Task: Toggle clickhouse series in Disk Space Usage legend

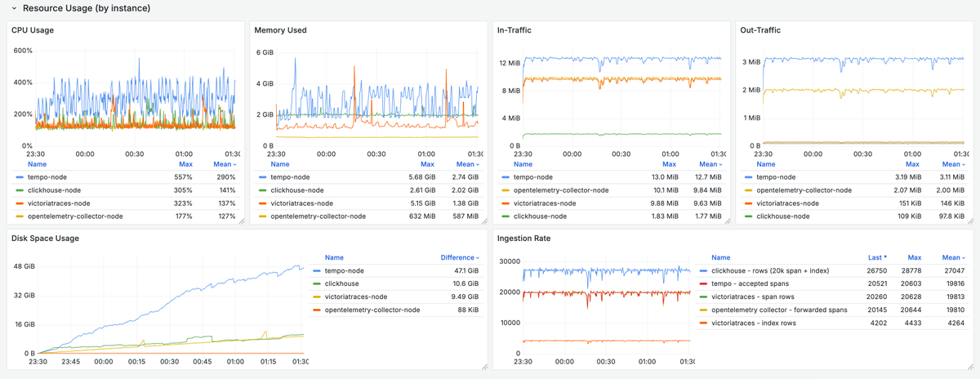Action: coord(343,283)
